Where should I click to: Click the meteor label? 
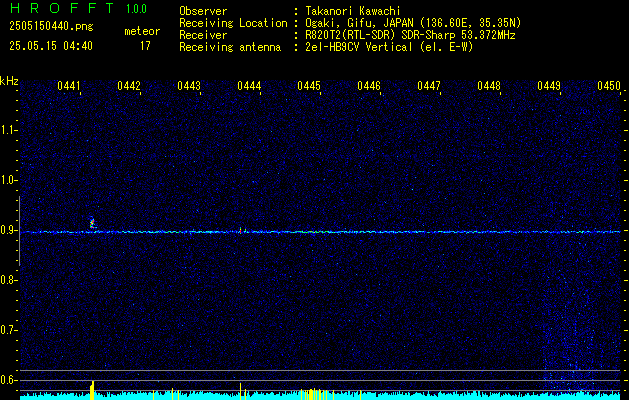click(x=142, y=31)
